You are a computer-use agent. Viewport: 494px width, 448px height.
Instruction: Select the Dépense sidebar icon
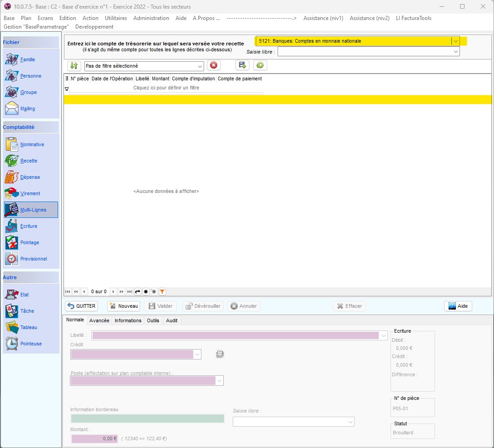click(x=12, y=177)
